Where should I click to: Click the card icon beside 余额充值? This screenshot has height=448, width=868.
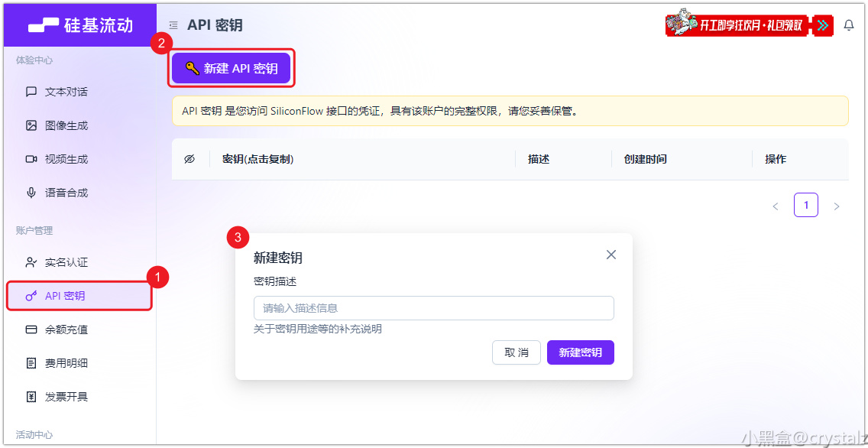[x=31, y=330]
